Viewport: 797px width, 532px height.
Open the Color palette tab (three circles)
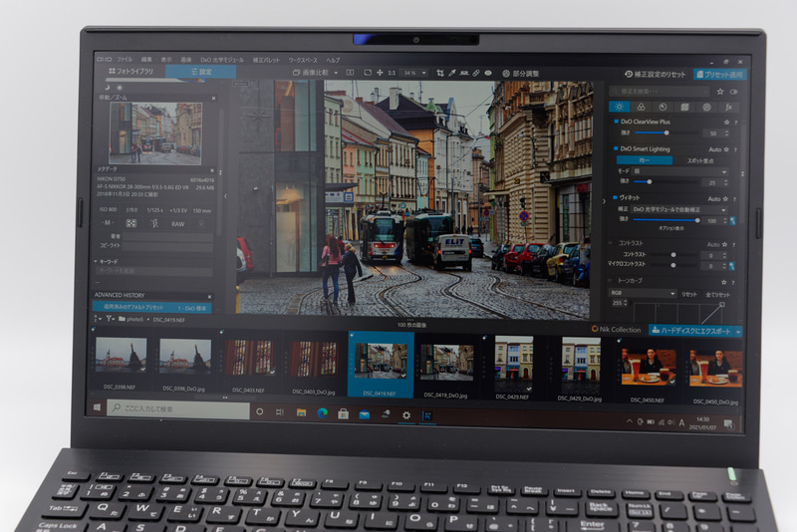pos(641,107)
